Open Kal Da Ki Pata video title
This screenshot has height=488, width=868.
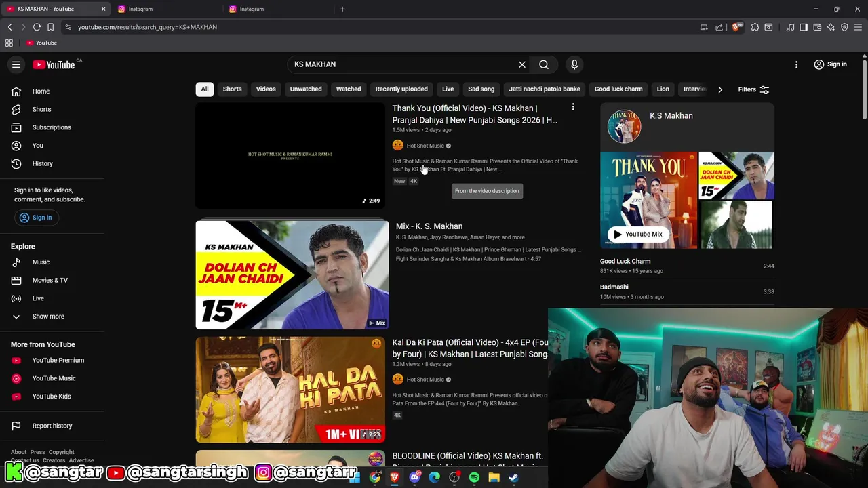pos(470,348)
